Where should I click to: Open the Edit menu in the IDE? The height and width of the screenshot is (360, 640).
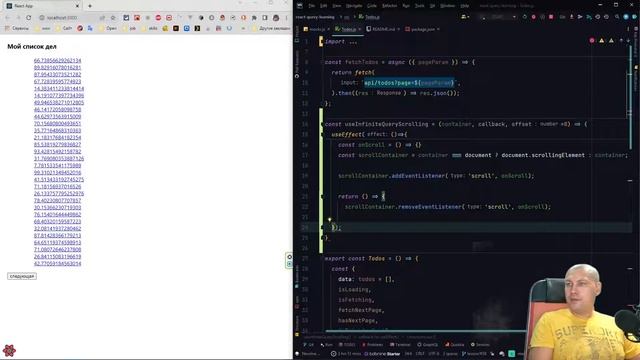(324, 6)
